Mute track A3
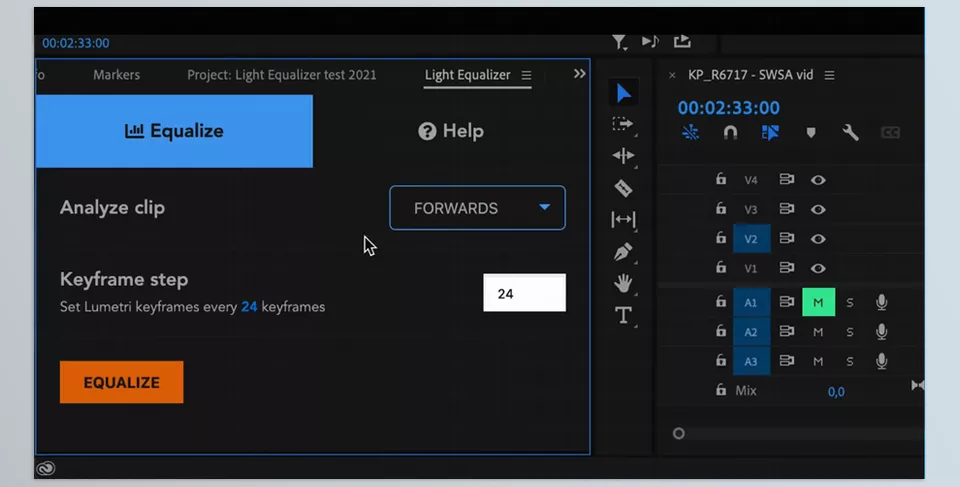960x487 pixels. click(818, 361)
